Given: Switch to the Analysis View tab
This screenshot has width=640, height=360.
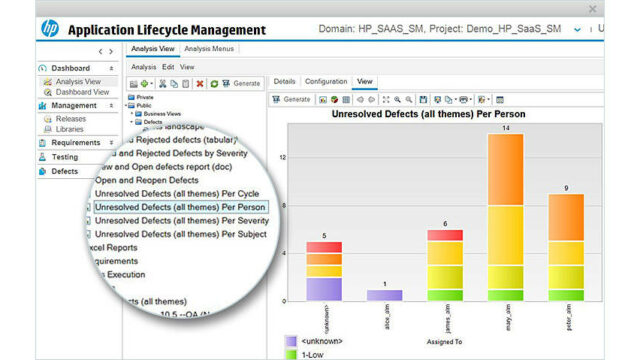Looking at the screenshot, I should [153, 49].
